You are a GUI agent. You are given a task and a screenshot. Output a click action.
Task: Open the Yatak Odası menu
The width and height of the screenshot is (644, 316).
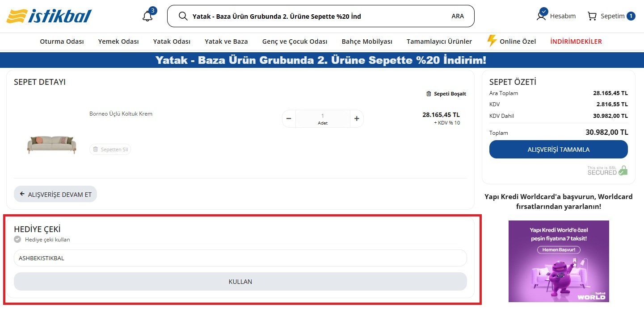point(172,42)
